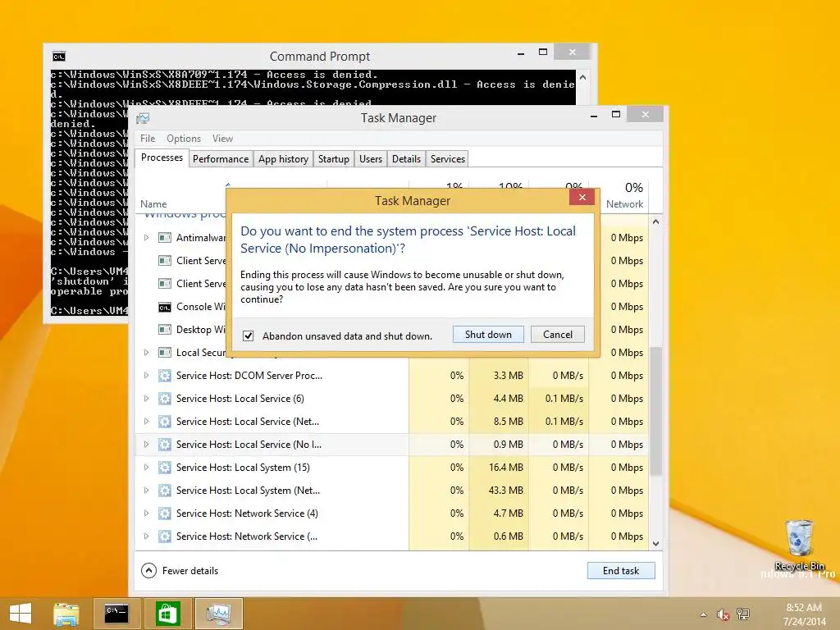Expand Service Host: Local Service (6)

coord(146,399)
